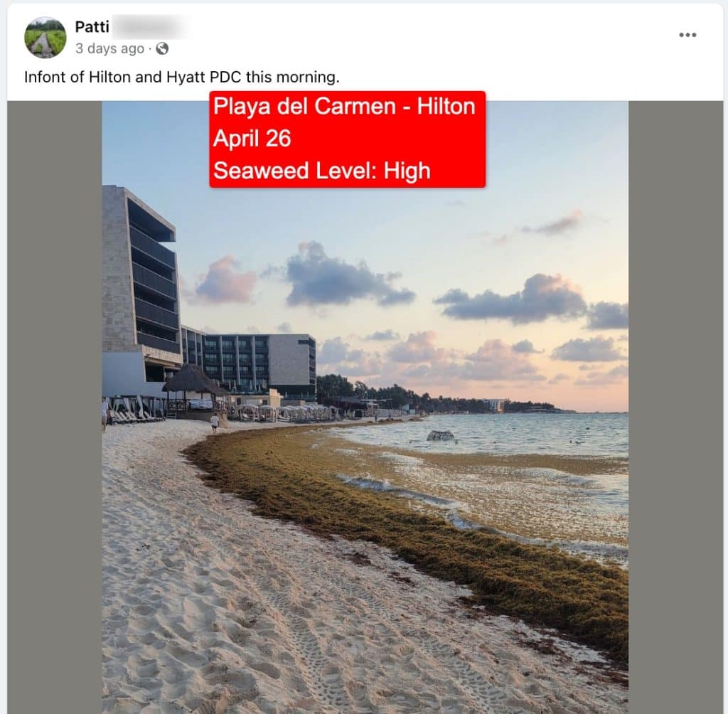728x714 pixels.
Task: Click the globe public audience icon
Action: coord(162,48)
